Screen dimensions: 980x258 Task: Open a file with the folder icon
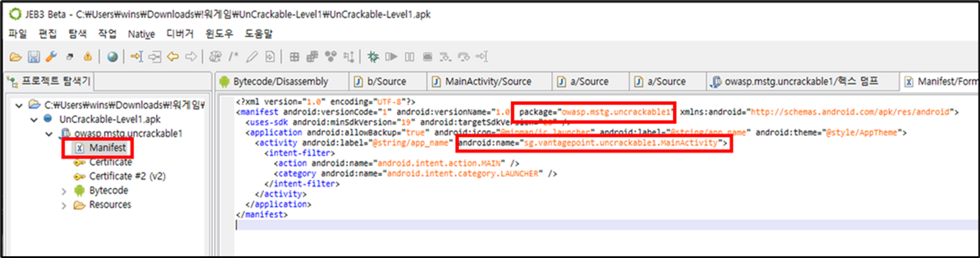click(16, 57)
